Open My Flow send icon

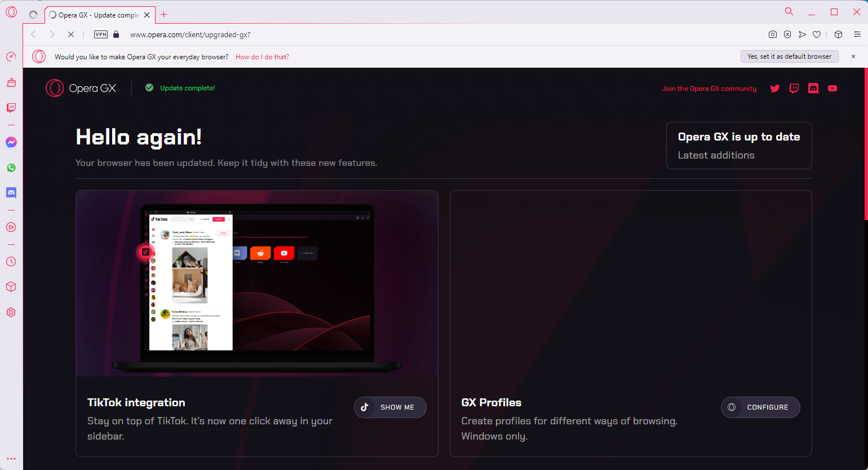(802, 34)
